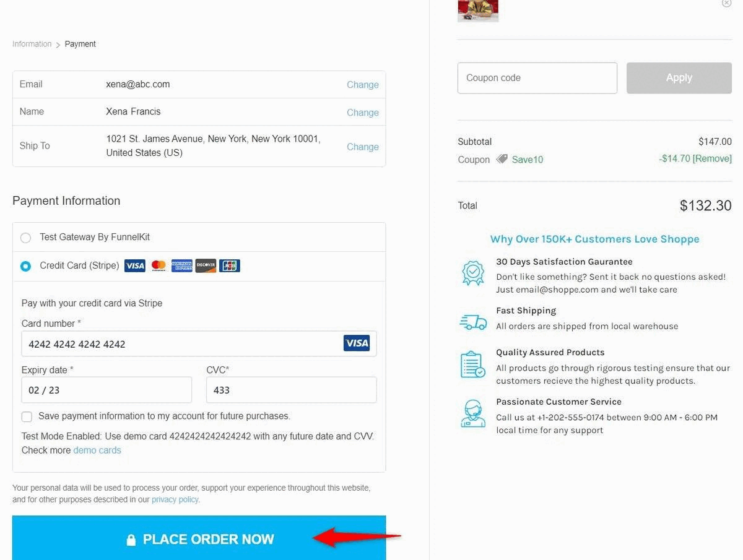Click the 30 Days Satisfaction Gaurantee title
This screenshot has width=743, height=560.
point(564,262)
